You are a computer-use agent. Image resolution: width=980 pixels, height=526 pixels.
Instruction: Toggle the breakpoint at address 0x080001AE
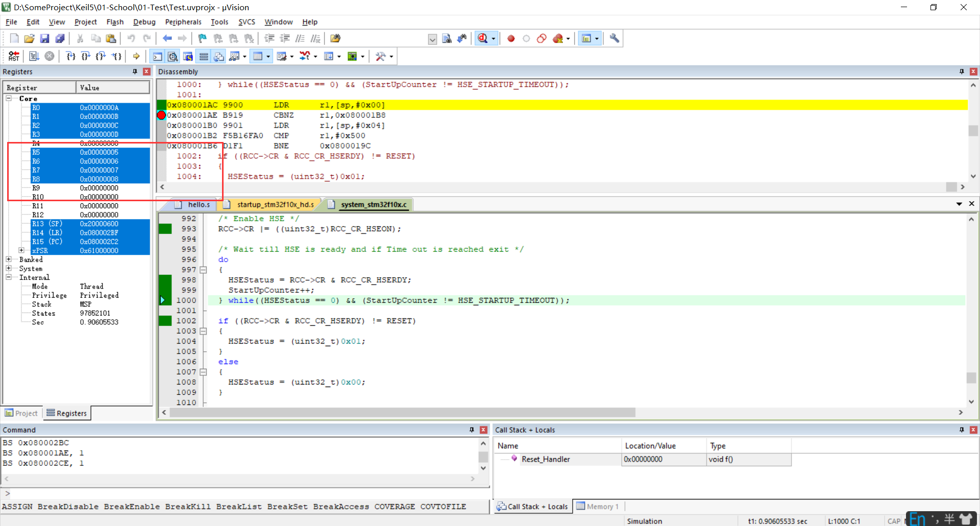(161, 115)
